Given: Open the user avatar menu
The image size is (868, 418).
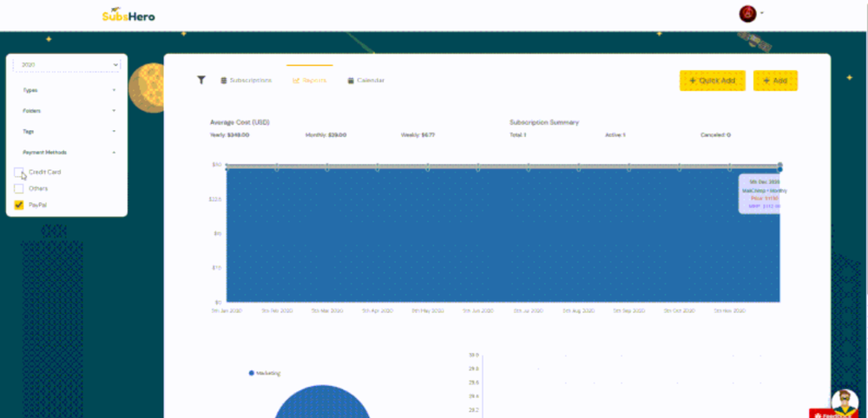Looking at the screenshot, I should pos(747,14).
